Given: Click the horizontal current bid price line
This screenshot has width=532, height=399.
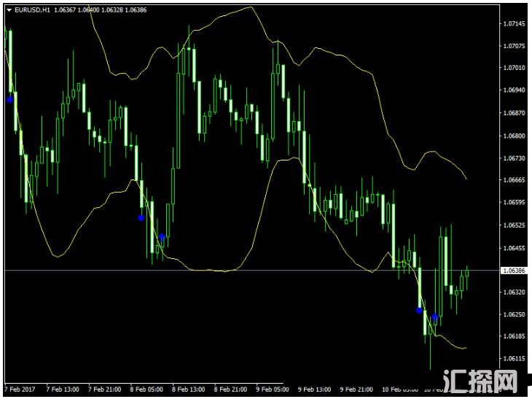Looking at the screenshot, I should click(252, 271).
